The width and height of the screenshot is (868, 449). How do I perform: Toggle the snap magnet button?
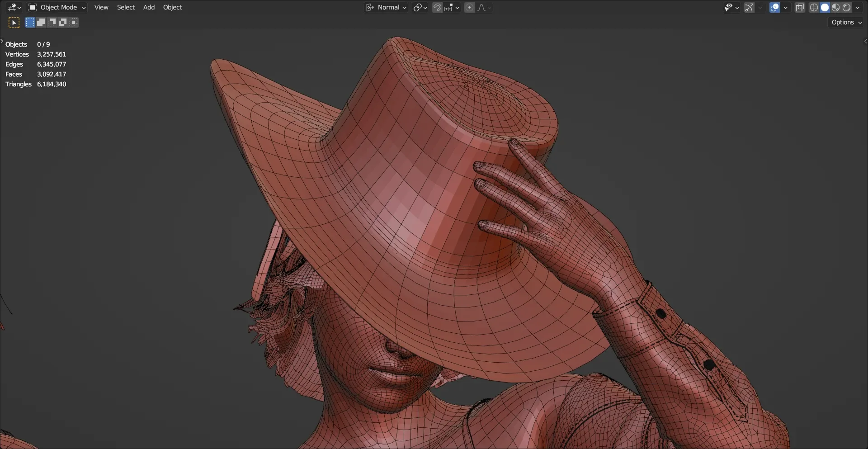pos(437,7)
